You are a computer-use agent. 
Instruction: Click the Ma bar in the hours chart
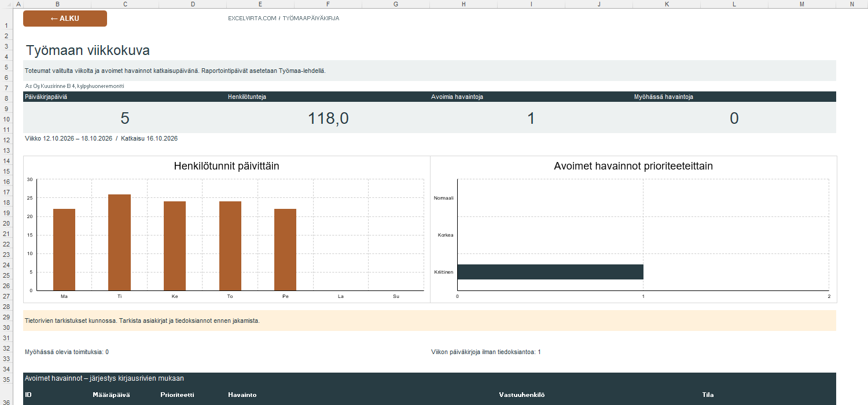(x=64, y=249)
